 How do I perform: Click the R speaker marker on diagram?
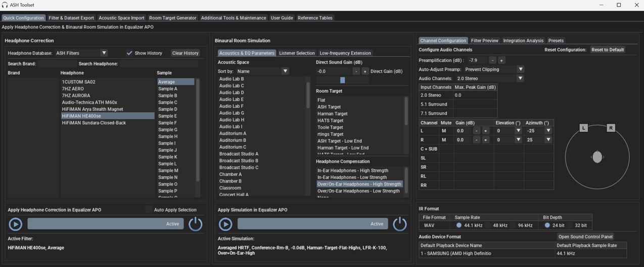(611, 128)
